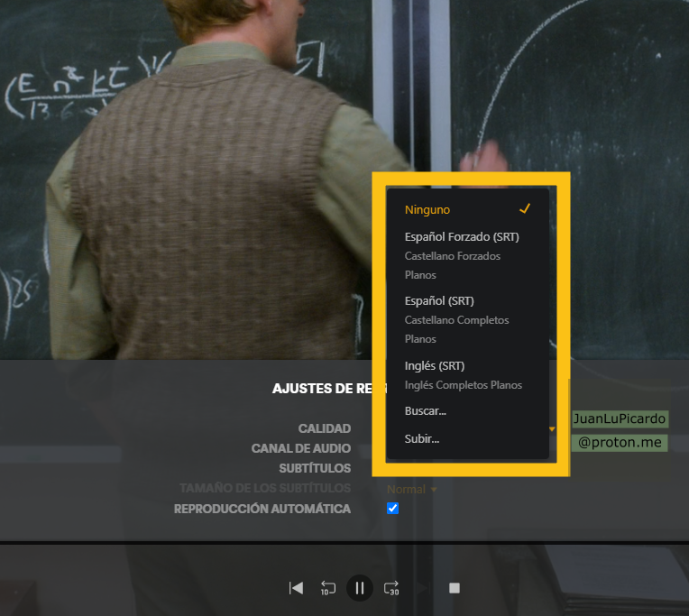Rewind 10 seconds
The height and width of the screenshot is (616, 689).
(327, 588)
